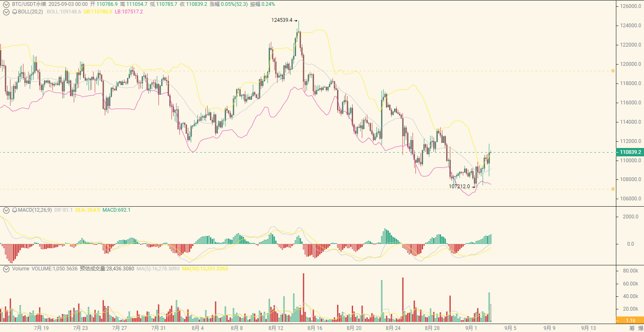The height and width of the screenshot is (332, 644).
Task: Click the BTC/USDT永续 symbol label
Action: click(x=29, y=4)
